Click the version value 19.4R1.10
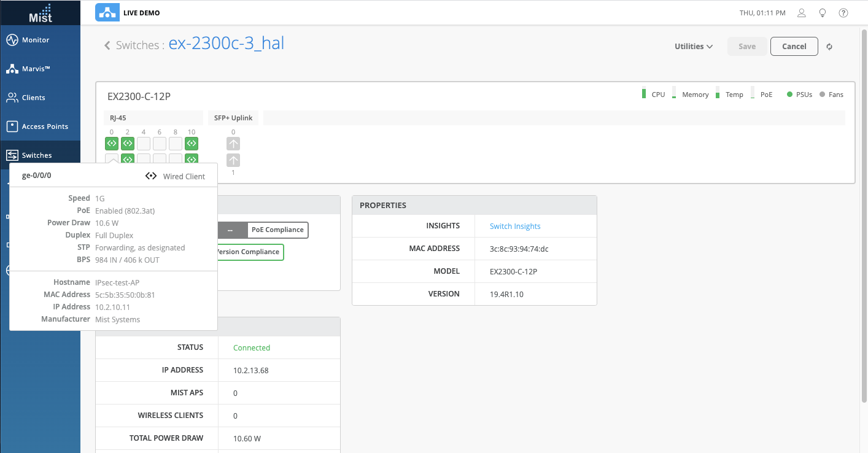868x453 pixels. coord(506,294)
